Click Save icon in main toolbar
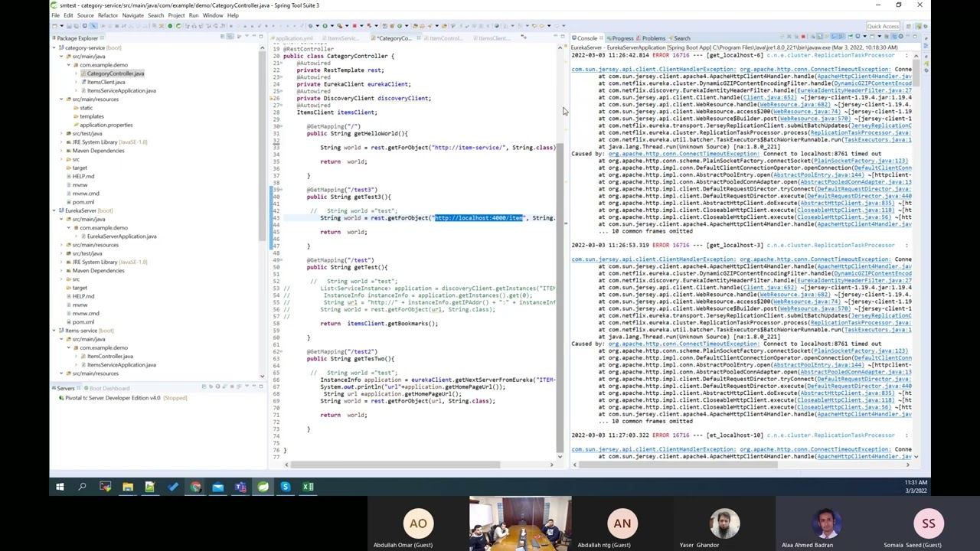 click(x=70, y=26)
